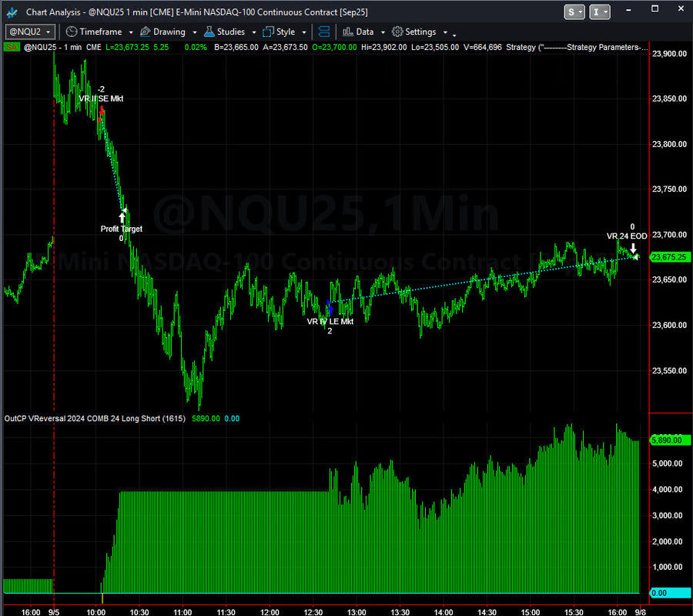Click the Data bar chart icon
Screen dimensions: 693x616
click(348, 32)
